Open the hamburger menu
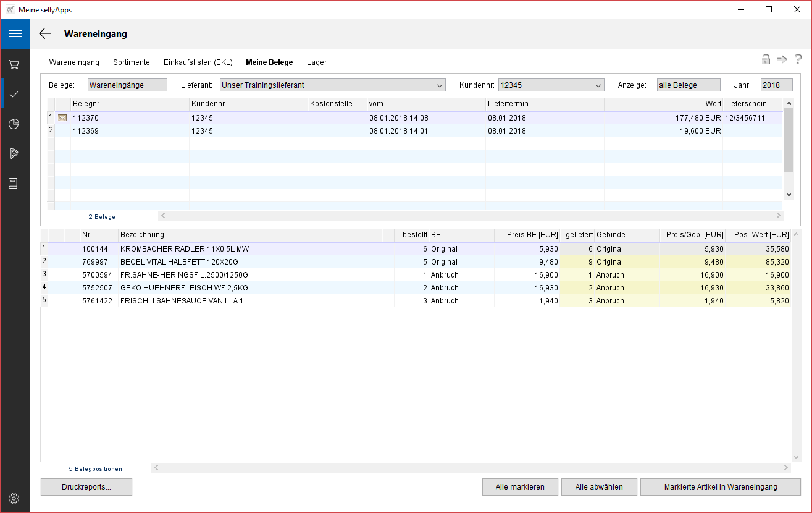The image size is (812, 513). coord(15,34)
